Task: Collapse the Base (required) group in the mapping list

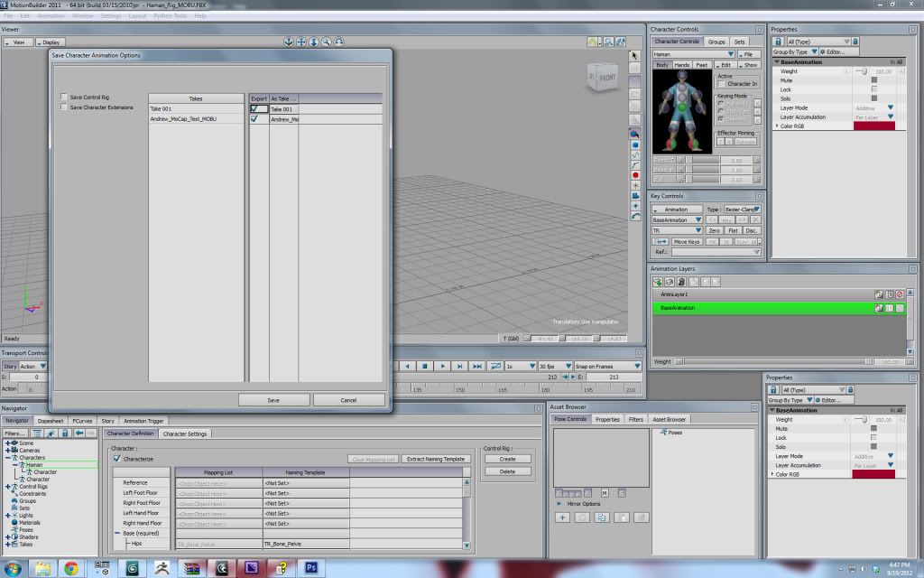Action: (x=118, y=533)
